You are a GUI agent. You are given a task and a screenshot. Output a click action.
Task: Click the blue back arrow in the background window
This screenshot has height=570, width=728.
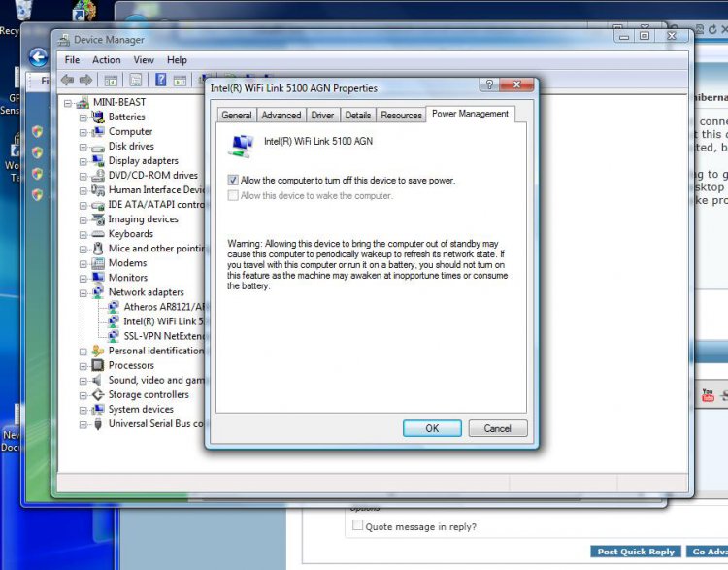click(x=39, y=57)
